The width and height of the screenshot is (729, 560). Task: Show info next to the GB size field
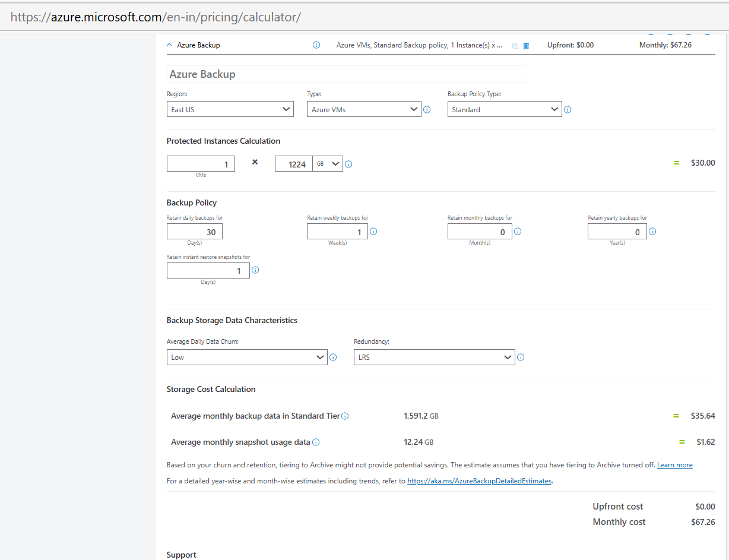click(348, 164)
